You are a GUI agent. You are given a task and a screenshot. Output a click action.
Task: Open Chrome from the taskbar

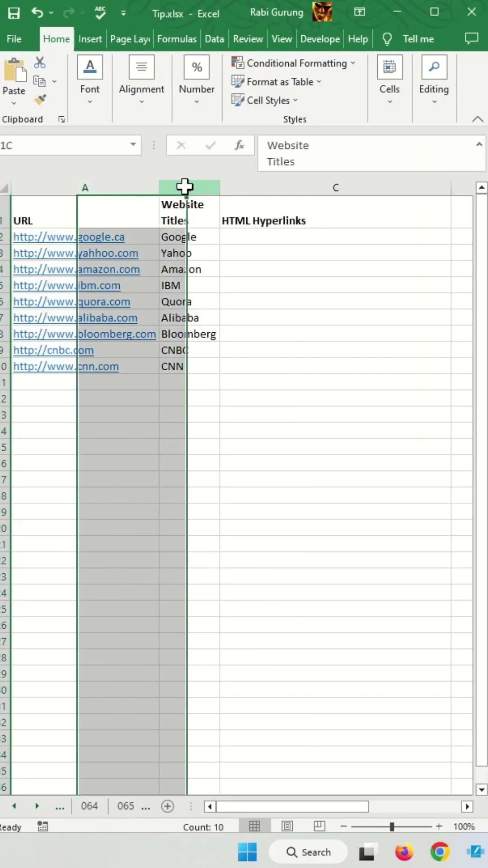(440, 852)
